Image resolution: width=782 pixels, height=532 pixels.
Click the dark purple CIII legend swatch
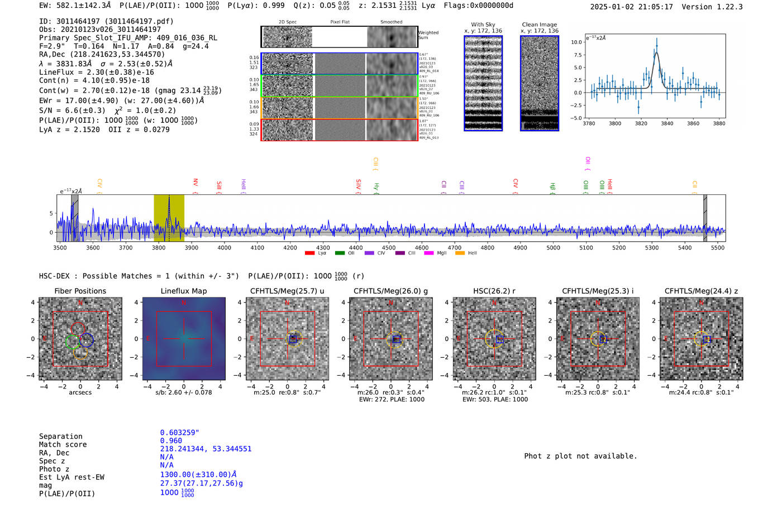pos(399,253)
